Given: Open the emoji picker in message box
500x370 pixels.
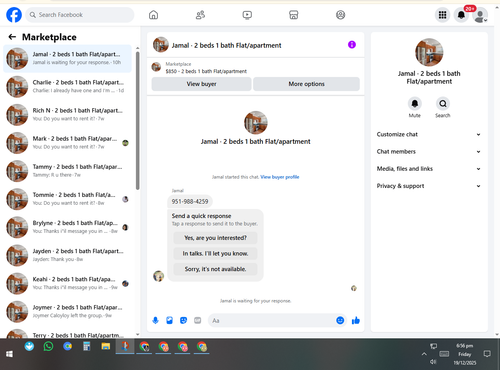Looking at the screenshot, I should click(x=340, y=320).
